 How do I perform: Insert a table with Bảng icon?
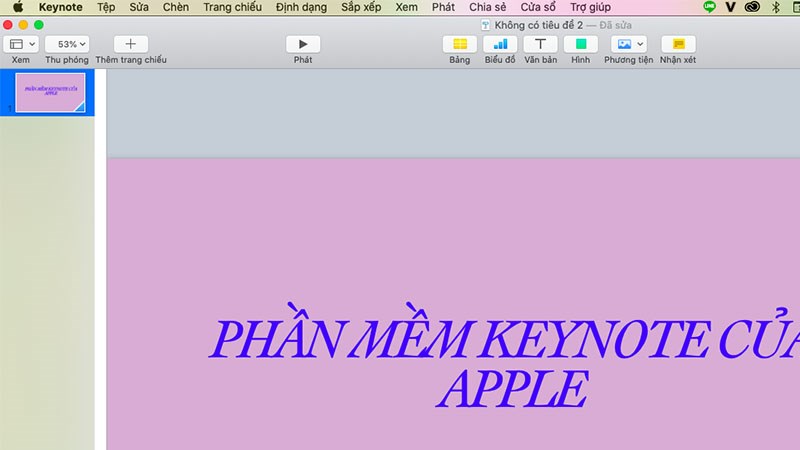click(460, 44)
